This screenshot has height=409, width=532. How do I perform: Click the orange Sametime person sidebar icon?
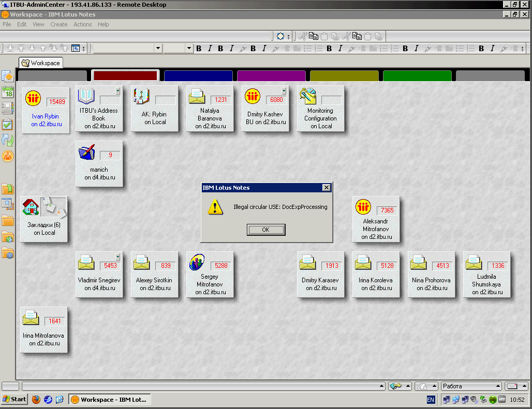(x=7, y=156)
